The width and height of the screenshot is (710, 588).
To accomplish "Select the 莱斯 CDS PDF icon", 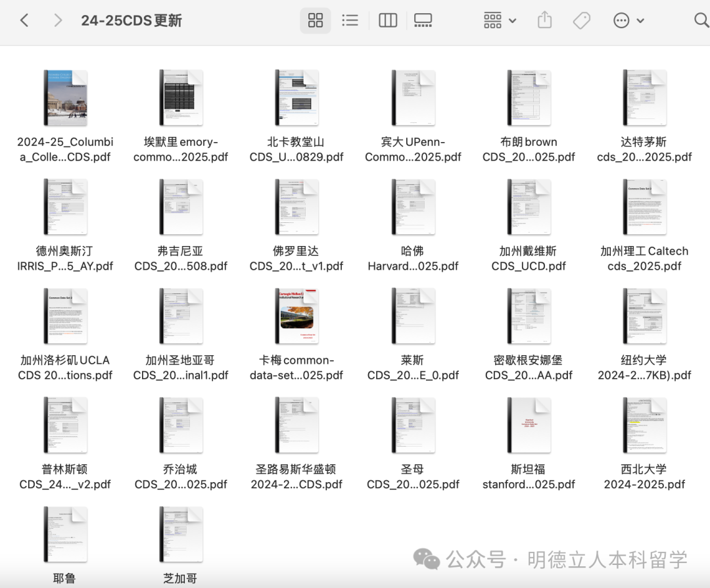I will pyautogui.click(x=413, y=316).
